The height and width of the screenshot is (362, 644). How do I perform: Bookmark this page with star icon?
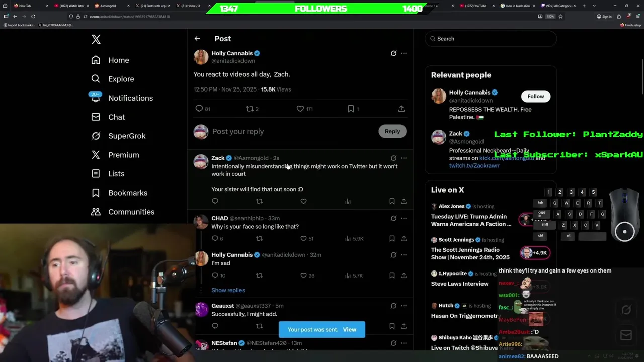tap(560, 17)
